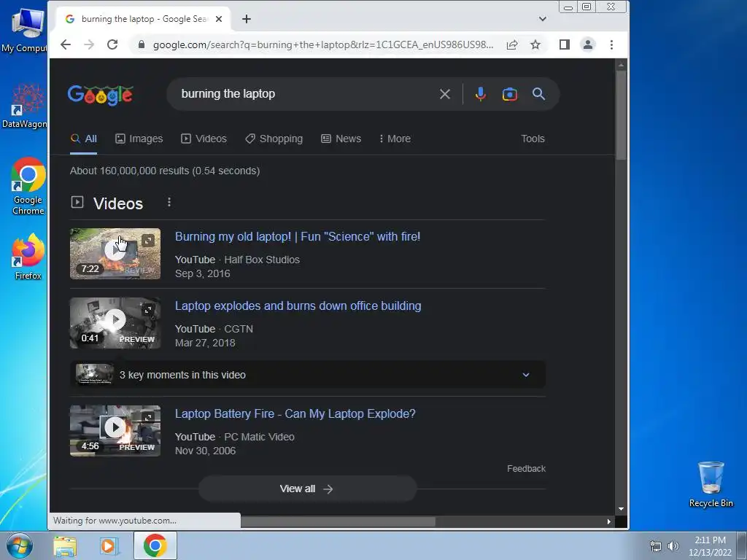Click the Google holiday logo
Image resolution: width=747 pixels, height=560 pixels.
[101, 95]
